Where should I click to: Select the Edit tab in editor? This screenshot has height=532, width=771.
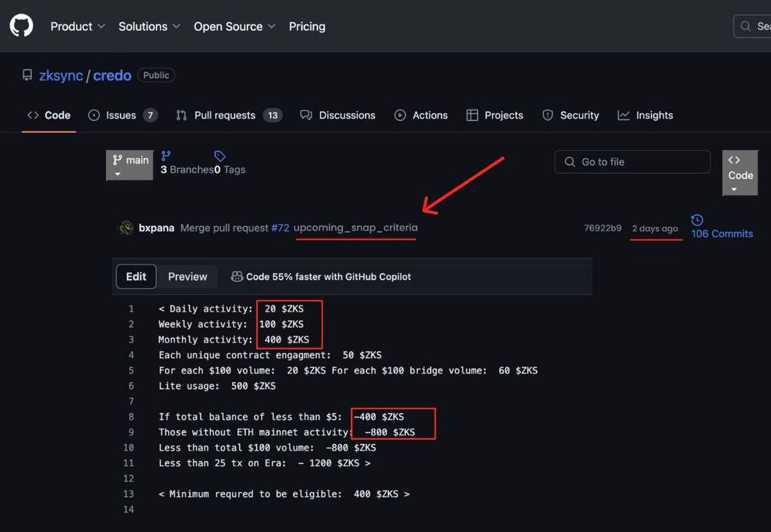[136, 276]
